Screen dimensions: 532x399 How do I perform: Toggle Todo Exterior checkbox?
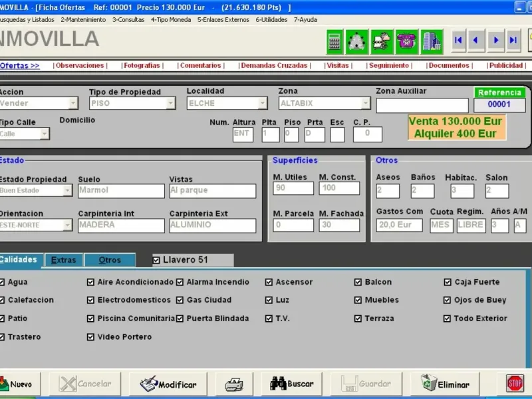(447, 319)
